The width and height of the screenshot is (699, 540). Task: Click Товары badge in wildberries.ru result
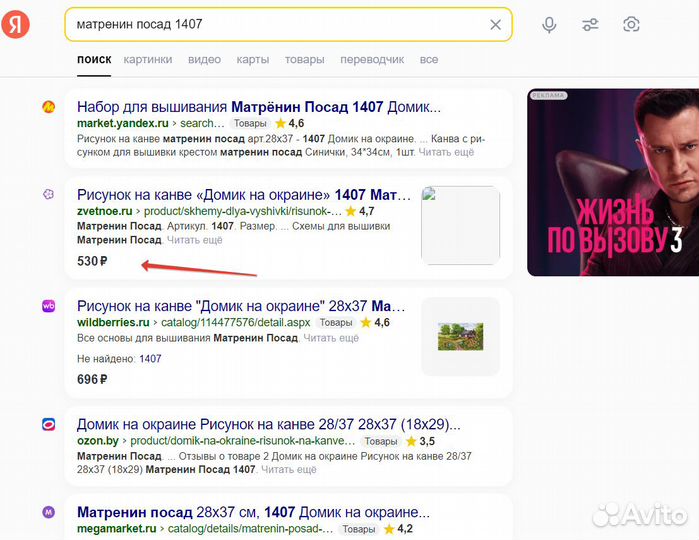point(336,322)
